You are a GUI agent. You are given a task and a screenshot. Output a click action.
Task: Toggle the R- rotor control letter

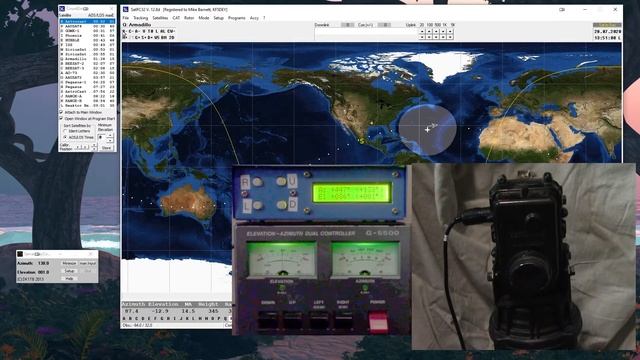(124, 31)
